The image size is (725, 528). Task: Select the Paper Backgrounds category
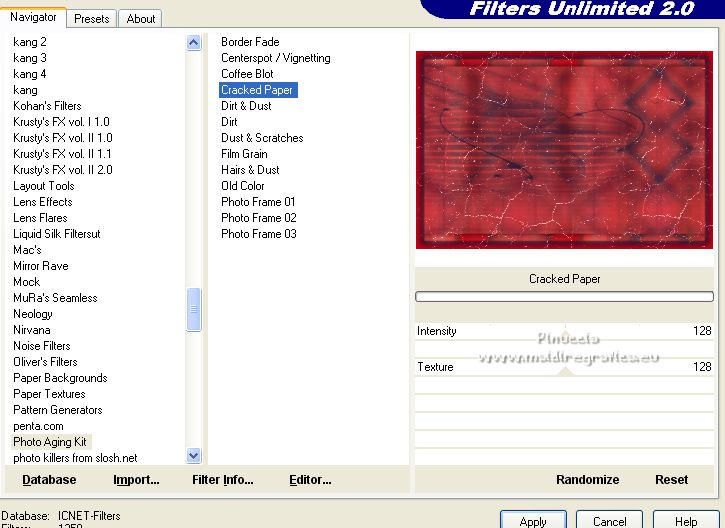(x=60, y=378)
